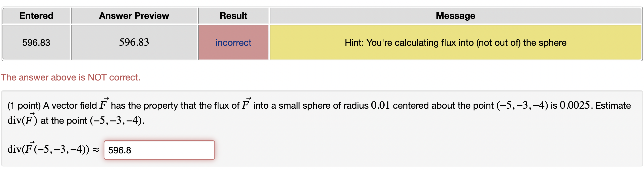644x170 pixels.
Task: Click the radius value 0.01 in the text
Action: [x=380, y=105]
